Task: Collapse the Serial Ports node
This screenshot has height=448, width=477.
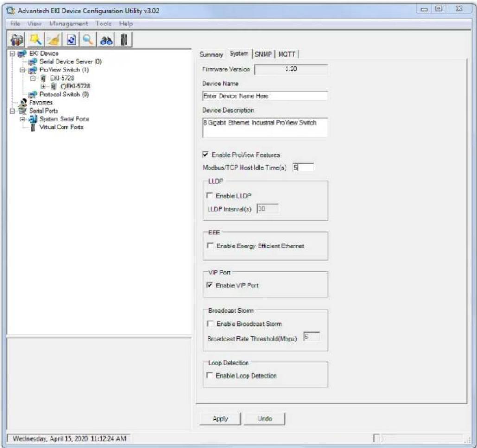Action: (x=12, y=111)
